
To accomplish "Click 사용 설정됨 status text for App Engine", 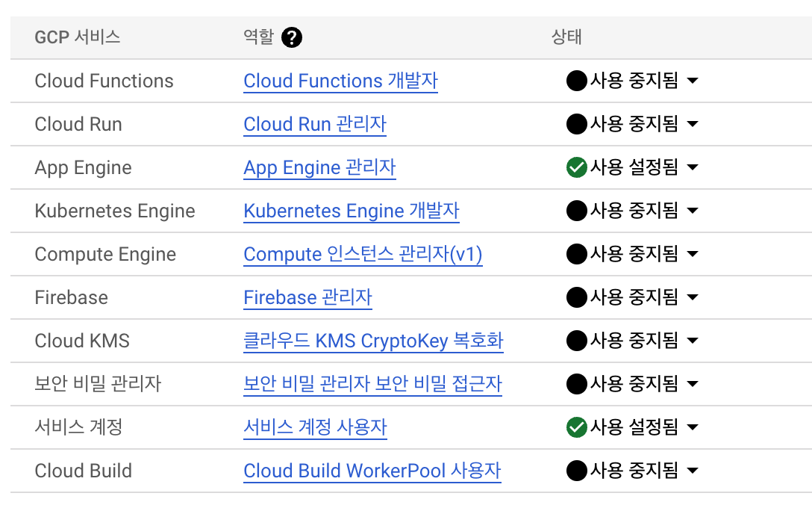I will coord(634,167).
